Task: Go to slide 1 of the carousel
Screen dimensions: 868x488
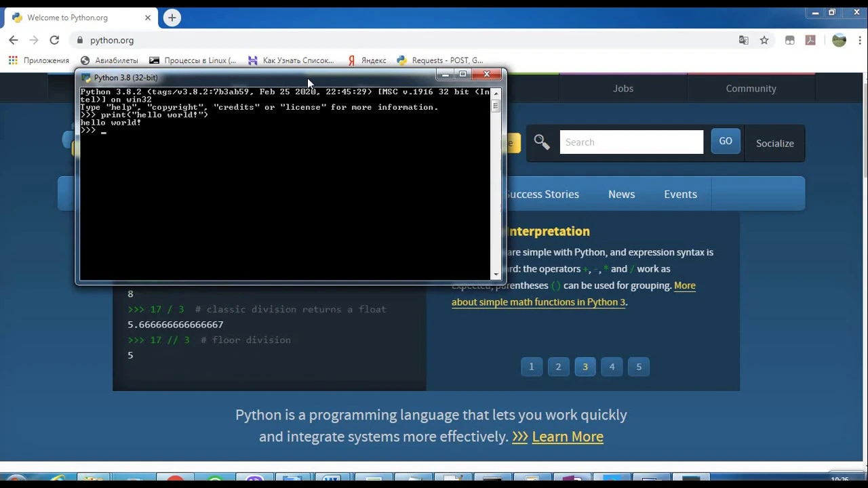Action: click(x=532, y=367)
